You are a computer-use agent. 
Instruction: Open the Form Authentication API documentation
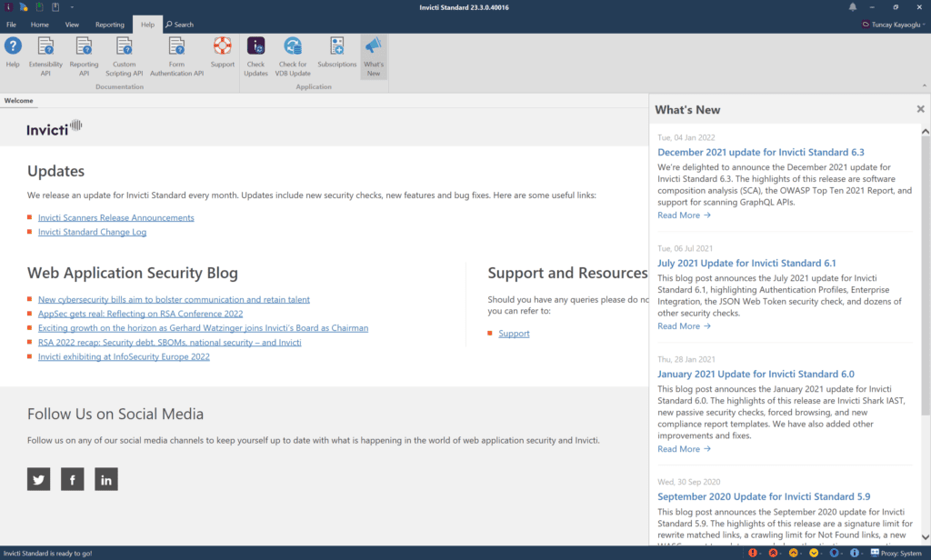coord(177,55)
